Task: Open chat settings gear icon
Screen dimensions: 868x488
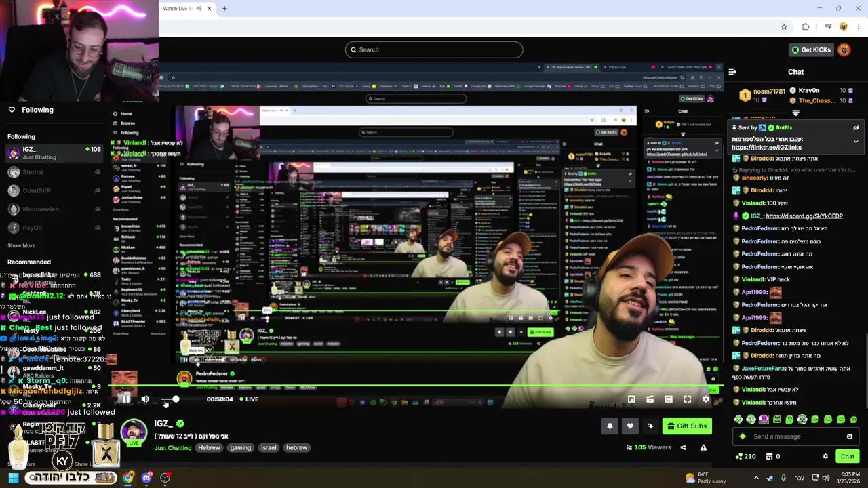Action: [x=825, y=456]
